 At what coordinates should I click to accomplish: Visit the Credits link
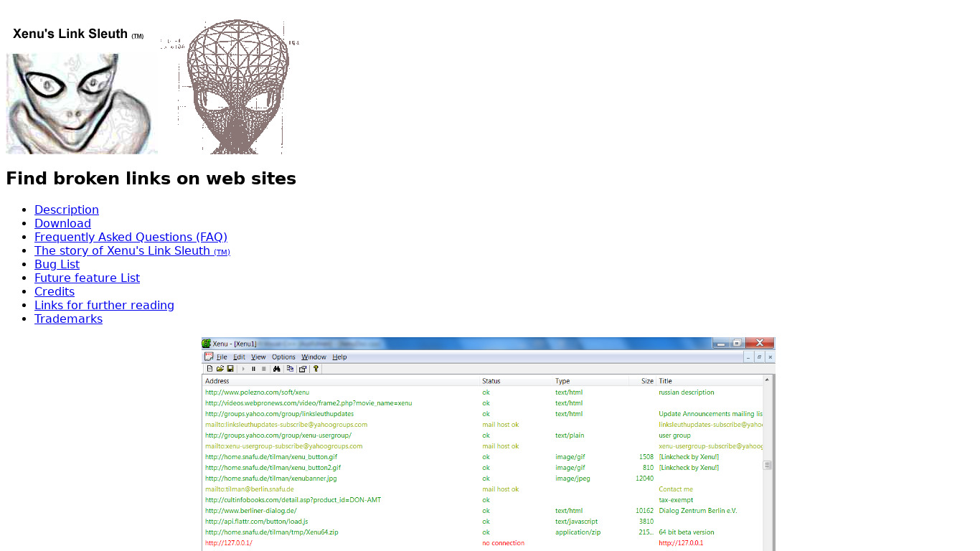point(55,291)
